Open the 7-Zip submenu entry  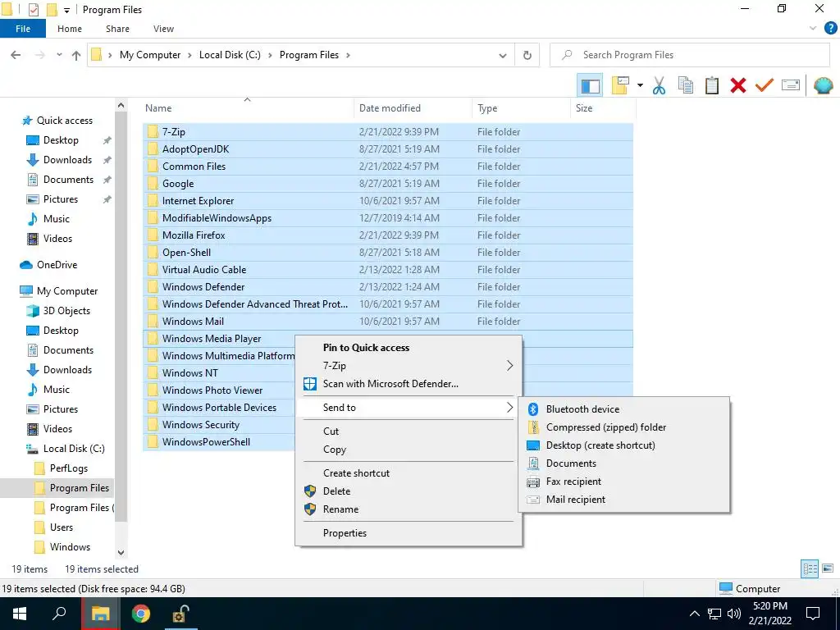pyautogui.click(x=409, y=366)
